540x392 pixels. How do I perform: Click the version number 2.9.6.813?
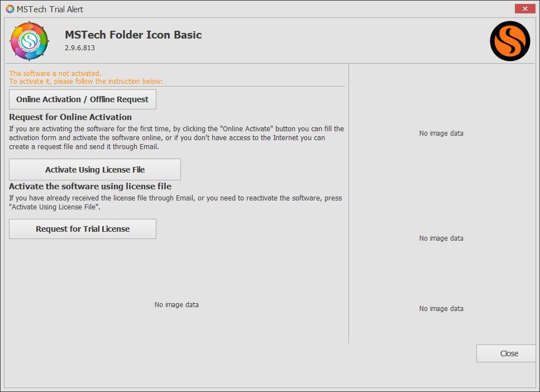pos(80,48)
